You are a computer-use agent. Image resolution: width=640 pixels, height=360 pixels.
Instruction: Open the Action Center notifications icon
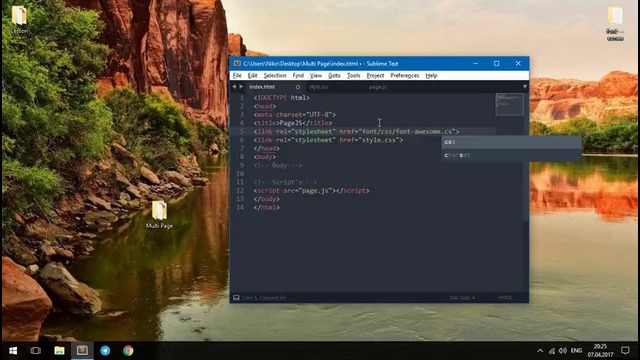coord(625,351)
